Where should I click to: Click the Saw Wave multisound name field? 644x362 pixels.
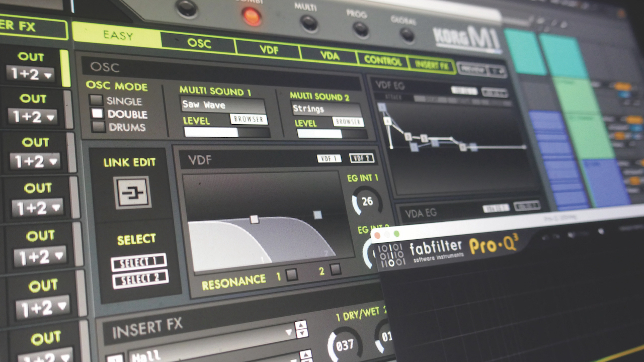coord(223,105)
